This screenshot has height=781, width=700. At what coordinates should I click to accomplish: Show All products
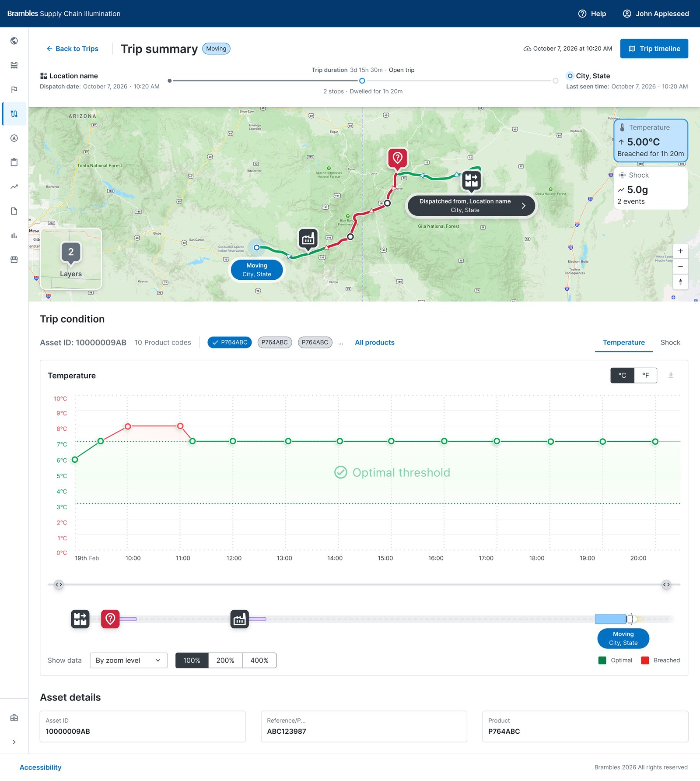click(374, 342)
